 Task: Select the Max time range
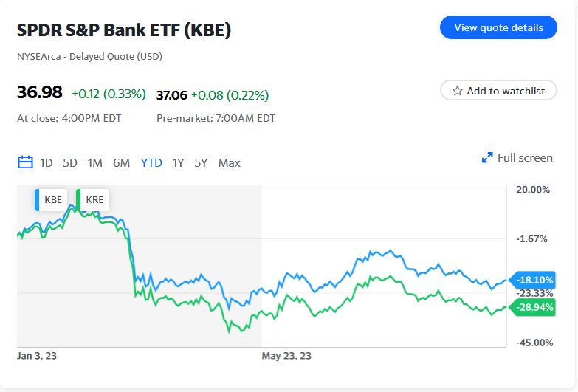pos(230,163)
